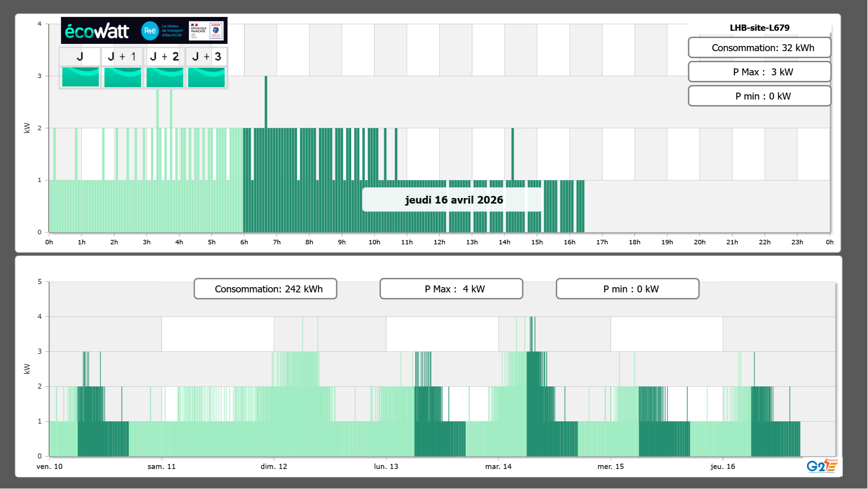Click the République Française ADEME logo
This screenshot has width=868, height=489.
(x=206, y=31)
